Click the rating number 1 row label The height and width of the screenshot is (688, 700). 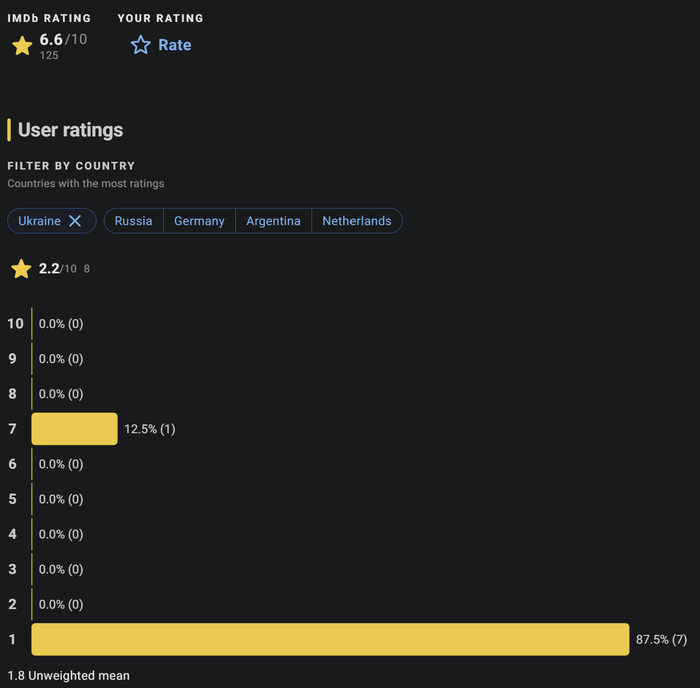pyautogui.click(x=12, y=639)
